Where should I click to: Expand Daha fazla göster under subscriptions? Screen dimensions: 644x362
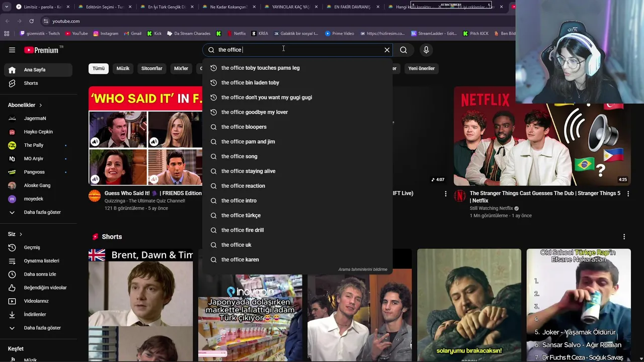click(38, 212)
